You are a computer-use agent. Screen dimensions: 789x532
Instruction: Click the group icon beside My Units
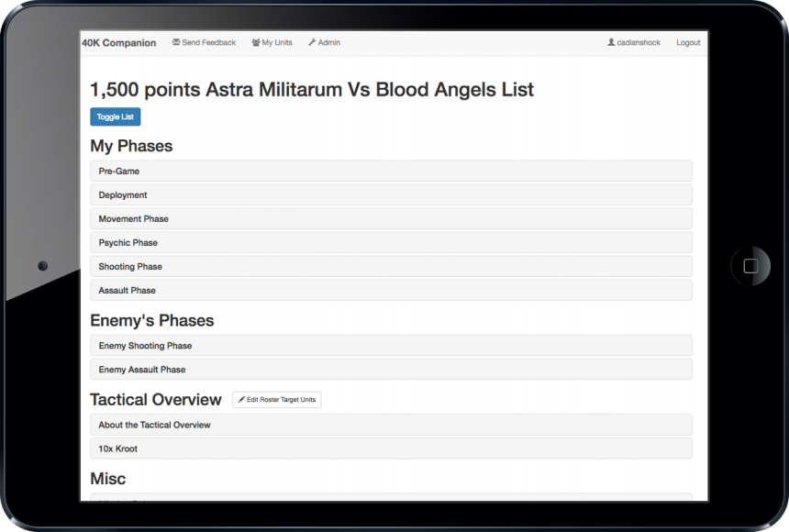click(x=256, y=42)
